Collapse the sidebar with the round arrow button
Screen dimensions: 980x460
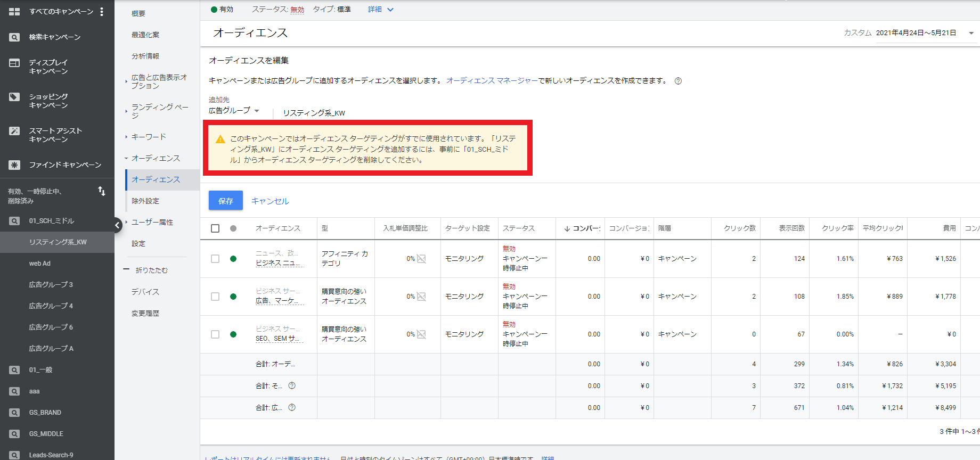coord(118,225)
